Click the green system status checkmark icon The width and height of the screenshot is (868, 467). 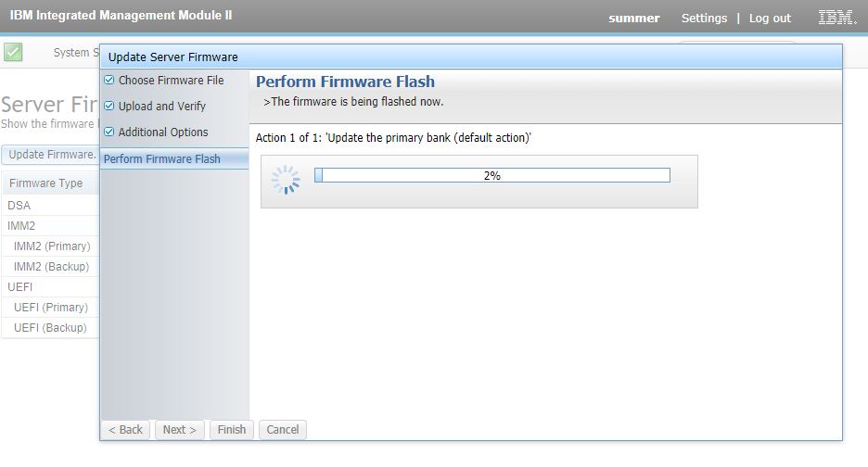coord(13,53)
